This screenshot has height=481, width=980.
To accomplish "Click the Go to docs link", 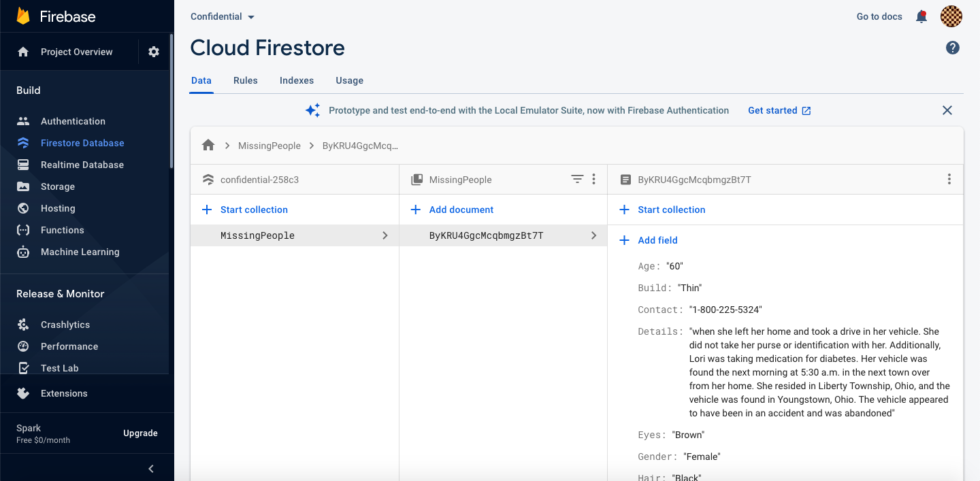I will coord(879,16).
